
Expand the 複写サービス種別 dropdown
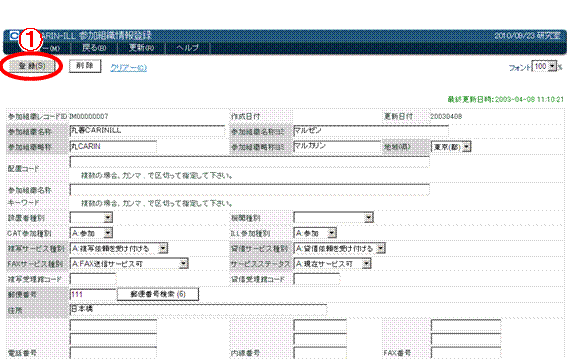pyautogui.click(x=119, y=248)
